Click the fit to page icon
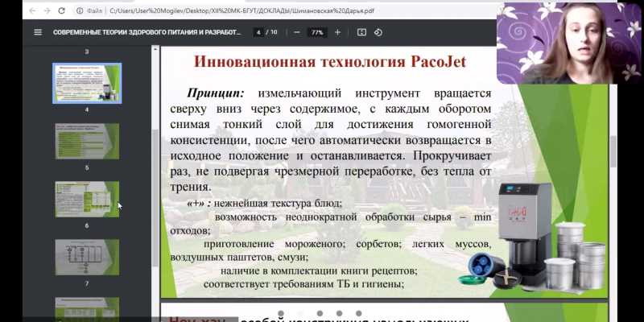The height and width of the screenshot is (322, 644). [361, 32]
